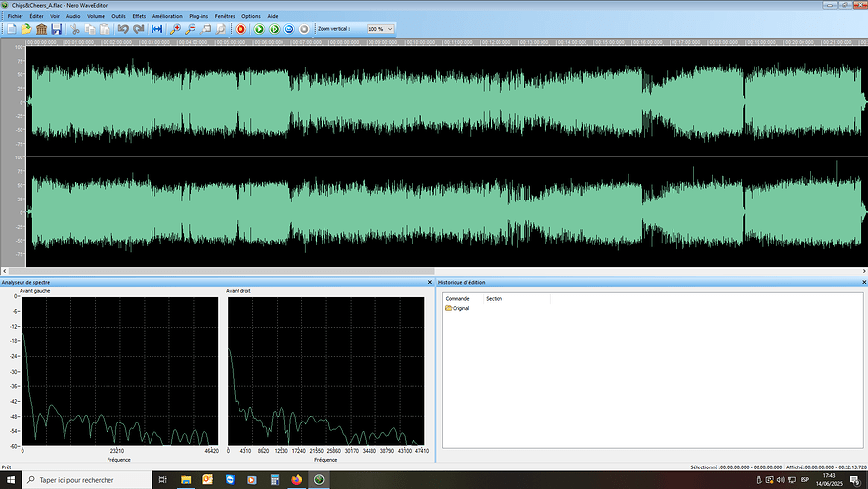Screen dimensions: 868x489
Task: Click the horizontal scrollbar left arrow
Action: (5, 271)
